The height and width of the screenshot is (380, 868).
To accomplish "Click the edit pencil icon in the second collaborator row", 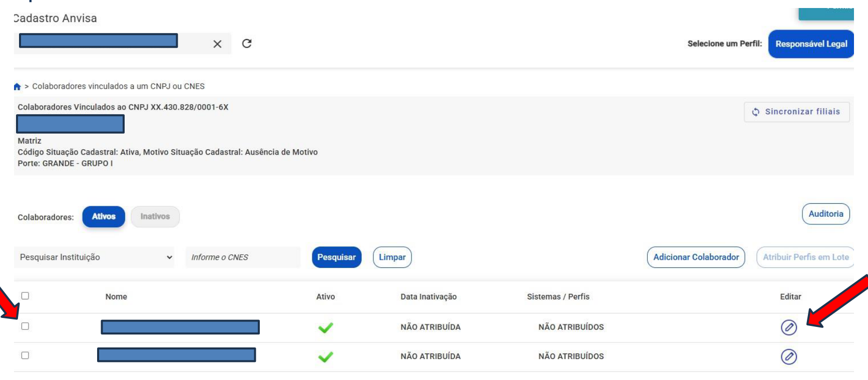I will 789,356.
